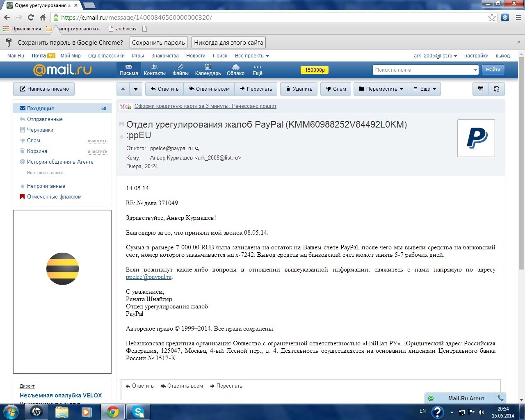The image size is (525, 420).
Task: Click the browser address bar
Action: [x=271, y=17]
